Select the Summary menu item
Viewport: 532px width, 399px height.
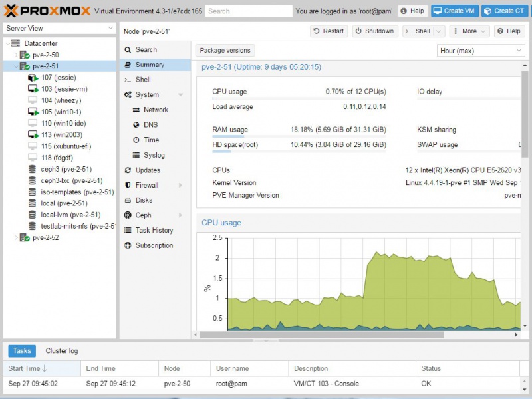tap(150, 65)
